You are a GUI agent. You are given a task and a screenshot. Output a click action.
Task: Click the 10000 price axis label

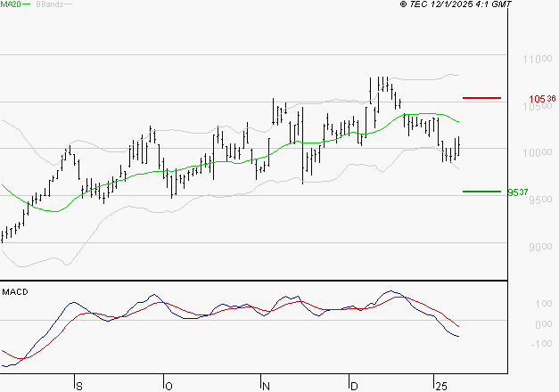click(538, 152)
